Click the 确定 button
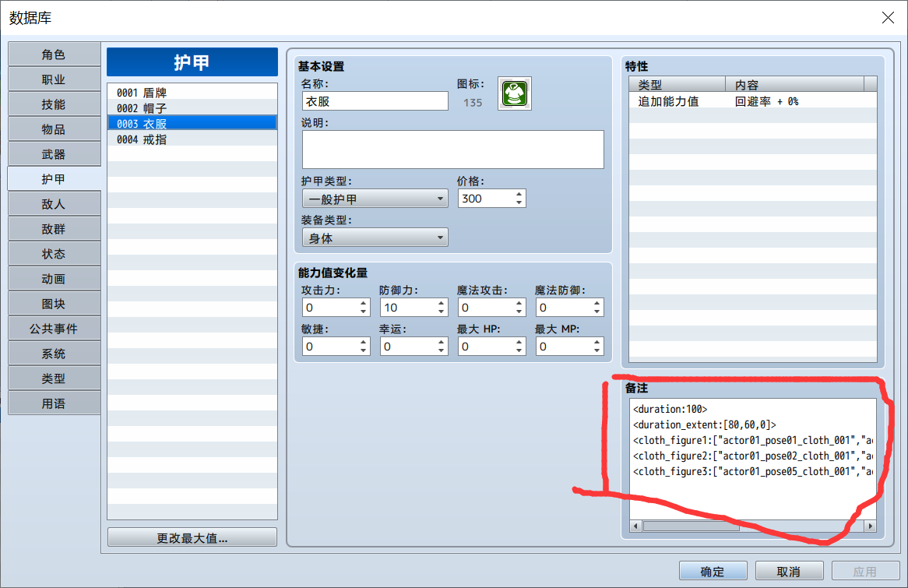 click(x=713, y=571)
